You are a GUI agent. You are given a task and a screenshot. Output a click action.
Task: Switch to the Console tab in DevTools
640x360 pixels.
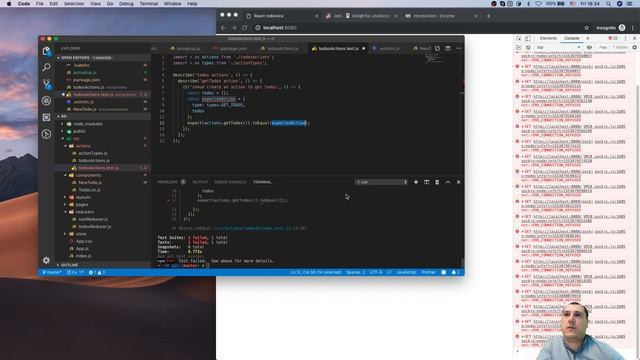point(571,38)
